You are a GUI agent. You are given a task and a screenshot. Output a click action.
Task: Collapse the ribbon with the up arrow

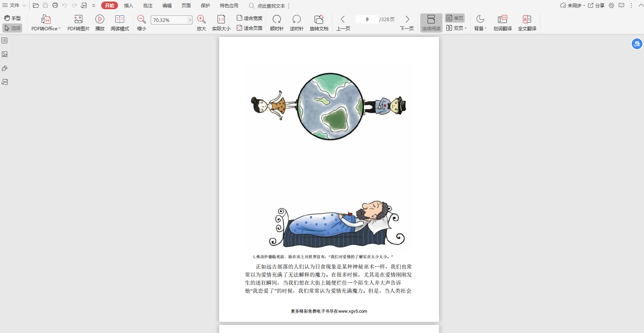[x=641, y=5]
